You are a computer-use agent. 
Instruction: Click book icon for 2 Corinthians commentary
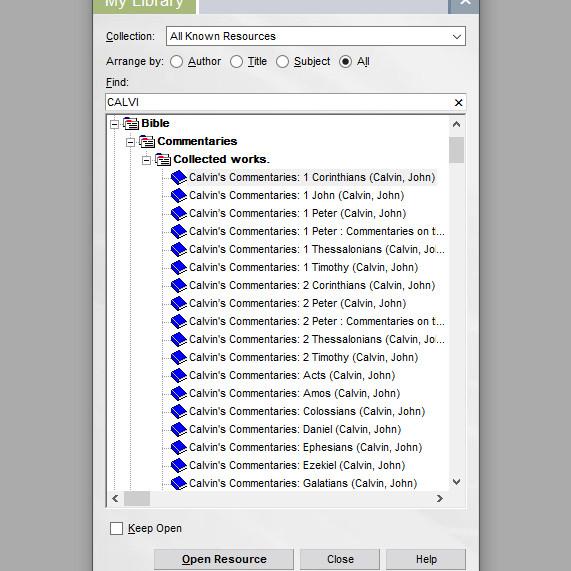click(x=179, y=286)
